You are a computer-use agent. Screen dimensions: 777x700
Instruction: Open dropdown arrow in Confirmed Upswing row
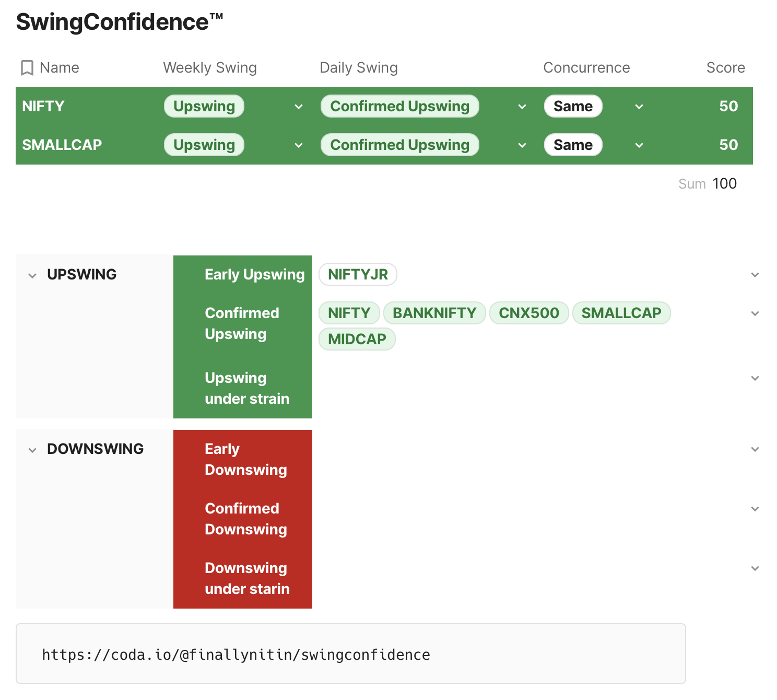pos(755,313)
